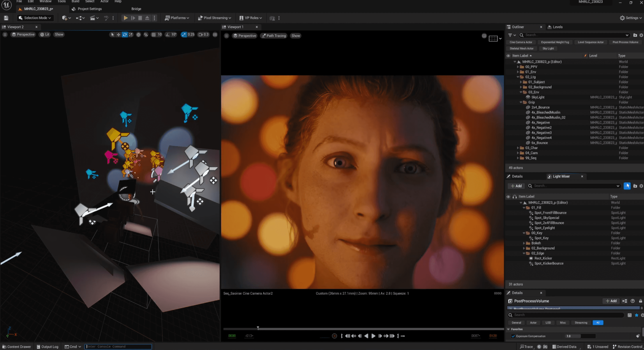Viewport: 644px width, 350px height.
Task: Click the Cinematics clapperboard icon
Action: (x=93, y=18)
